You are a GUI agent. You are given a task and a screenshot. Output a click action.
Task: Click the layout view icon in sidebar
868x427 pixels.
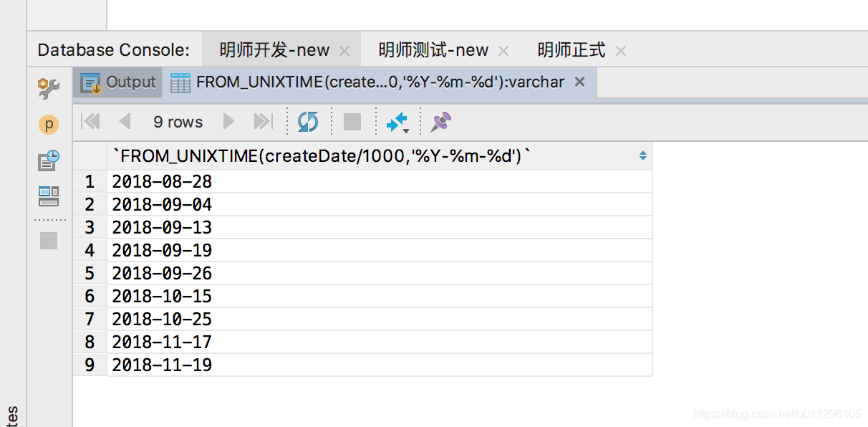[49, 196]
